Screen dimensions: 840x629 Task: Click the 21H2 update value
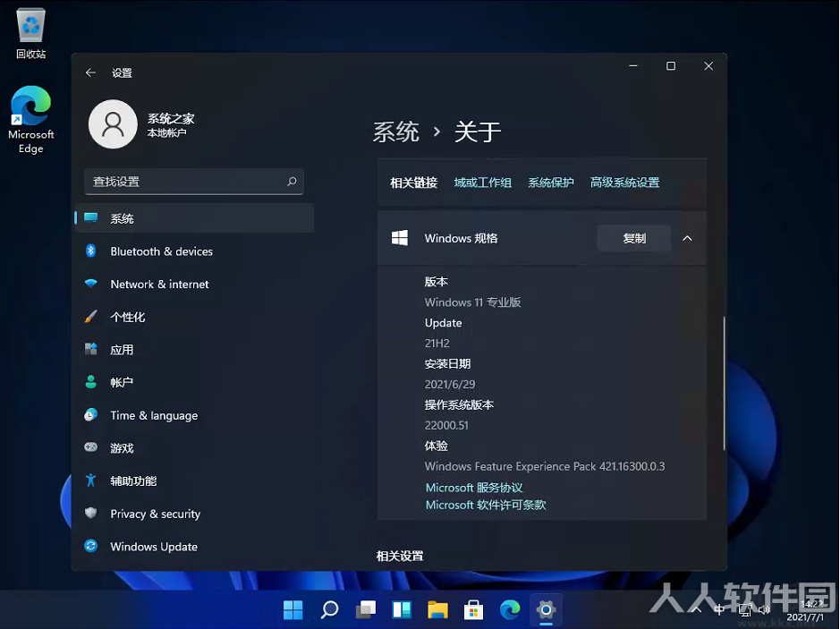click(437, 344)
